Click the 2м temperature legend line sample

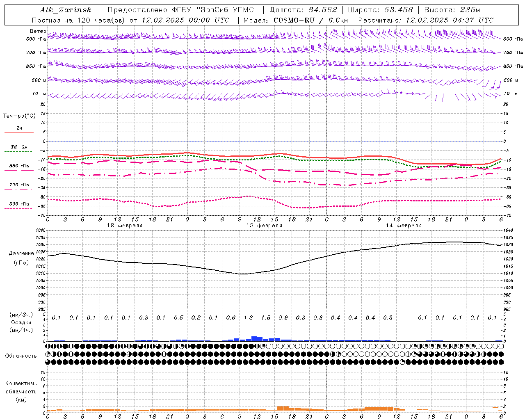[19, 132]
